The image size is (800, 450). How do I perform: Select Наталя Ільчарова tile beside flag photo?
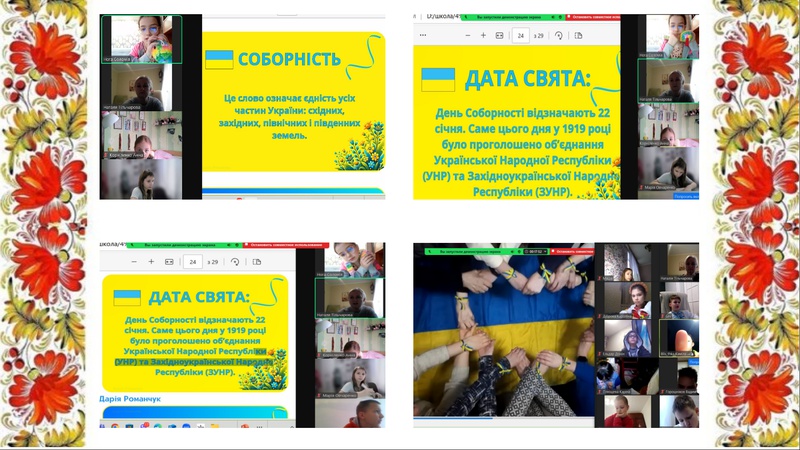coord(679,263)
